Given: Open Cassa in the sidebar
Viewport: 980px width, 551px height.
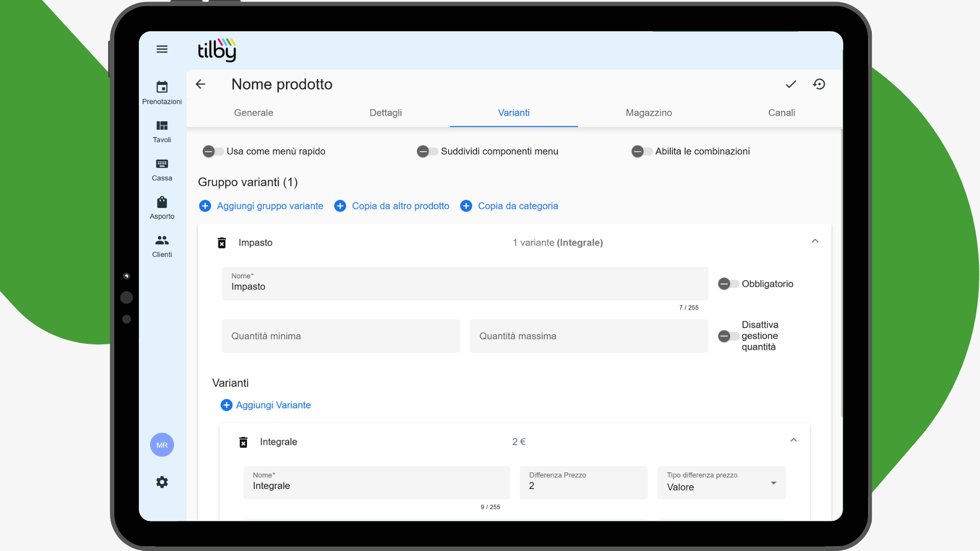Looking at the screenshot, I should [x=162, y=170].
